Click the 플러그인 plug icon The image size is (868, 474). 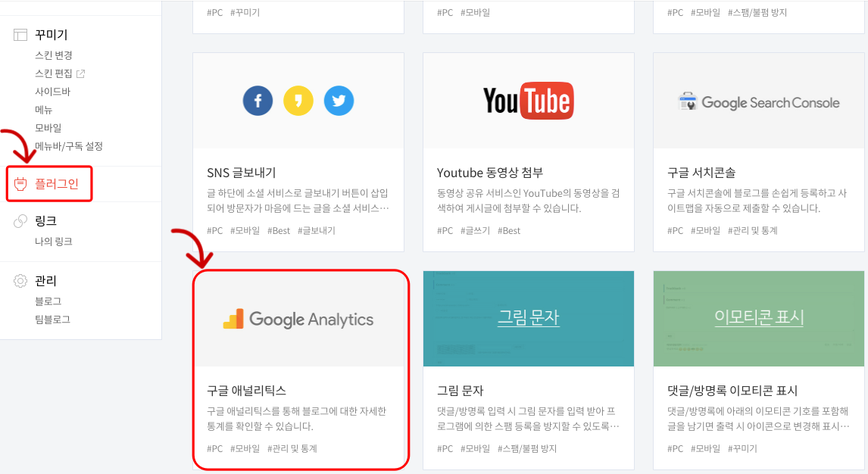20,184
